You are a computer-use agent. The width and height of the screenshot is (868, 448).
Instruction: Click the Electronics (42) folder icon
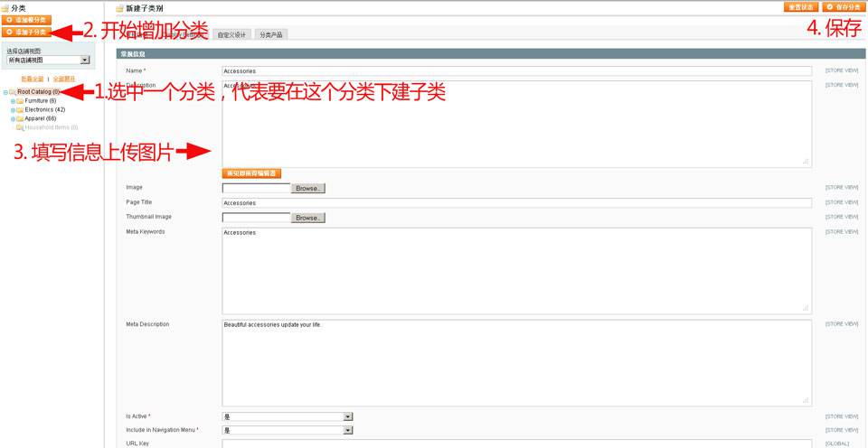pyautogui.click(x=20, y=110)
